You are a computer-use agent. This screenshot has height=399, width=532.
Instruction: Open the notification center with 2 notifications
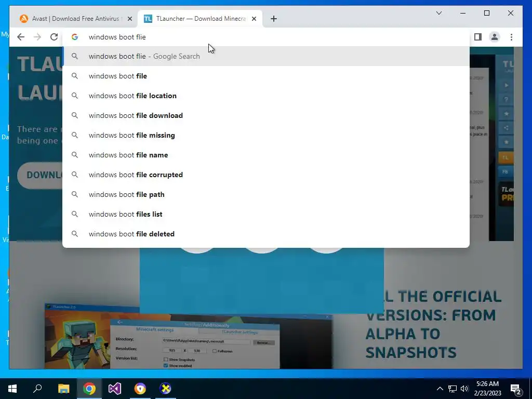click(x=516, y=389)
